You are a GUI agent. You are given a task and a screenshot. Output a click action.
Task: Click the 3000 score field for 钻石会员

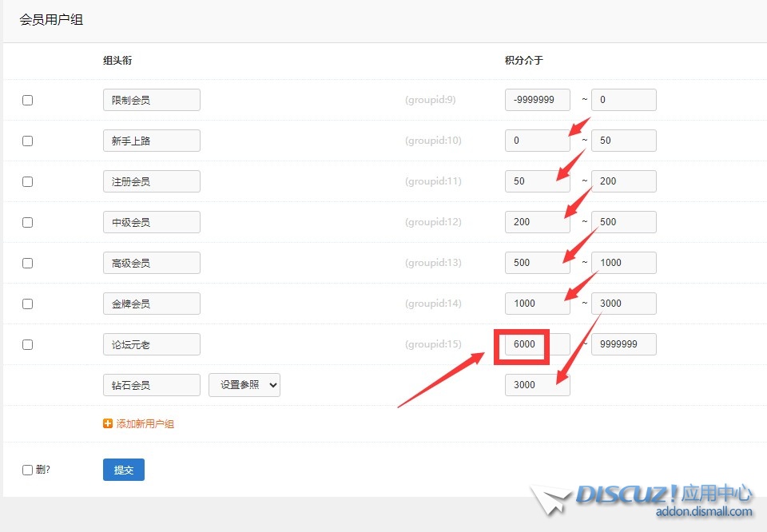coord(538,385)
